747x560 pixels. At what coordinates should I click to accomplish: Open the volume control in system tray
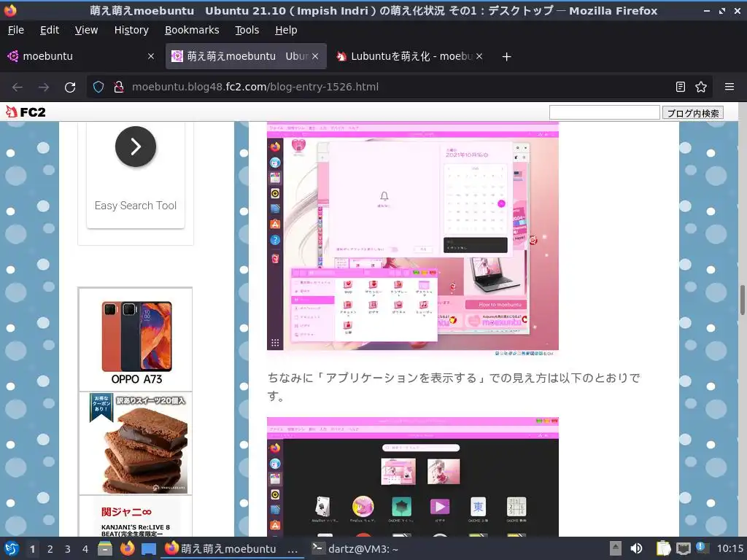[x=636, y=549]
